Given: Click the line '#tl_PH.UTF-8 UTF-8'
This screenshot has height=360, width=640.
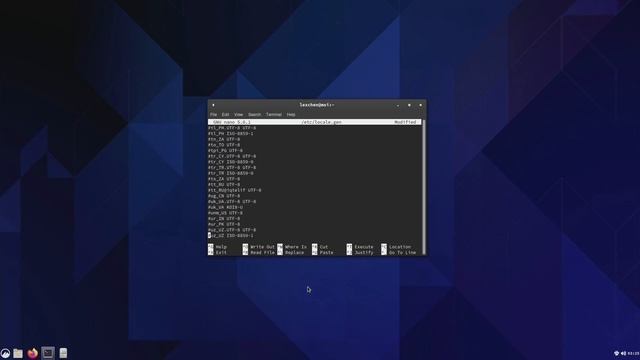Looking at the screenshot, I should [x=232, y=128].
